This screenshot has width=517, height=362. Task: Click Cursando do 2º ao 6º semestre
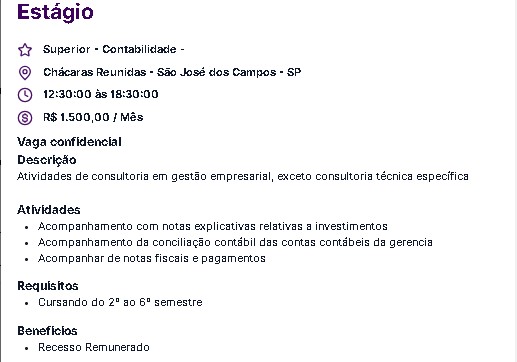(x=120, y=302)
